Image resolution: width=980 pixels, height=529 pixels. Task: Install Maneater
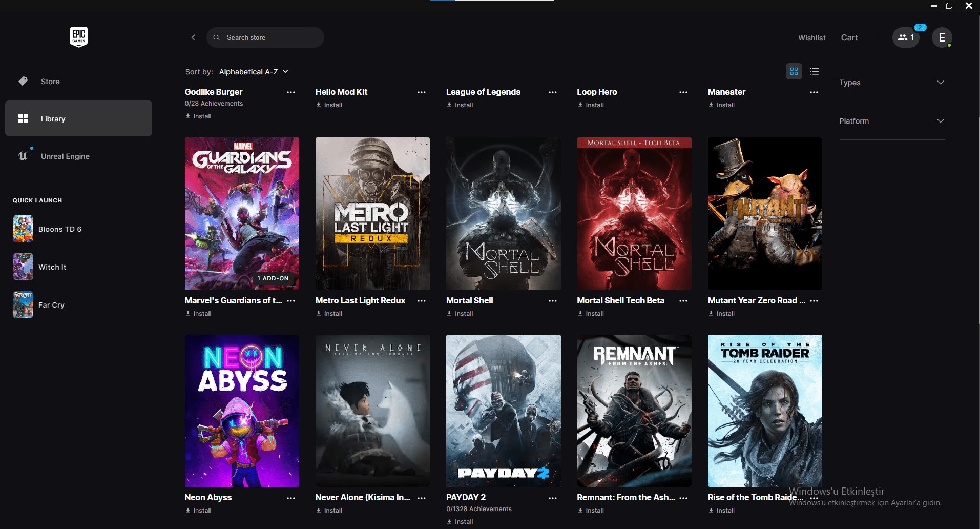[x=721, y=105]
